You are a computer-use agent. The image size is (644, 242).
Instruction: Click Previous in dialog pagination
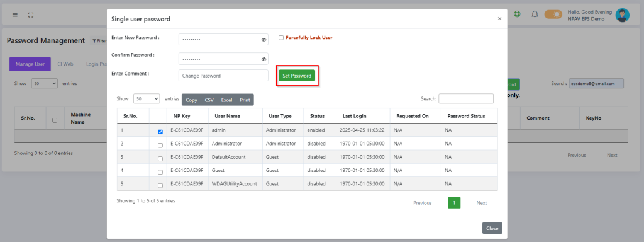(422, 203)
